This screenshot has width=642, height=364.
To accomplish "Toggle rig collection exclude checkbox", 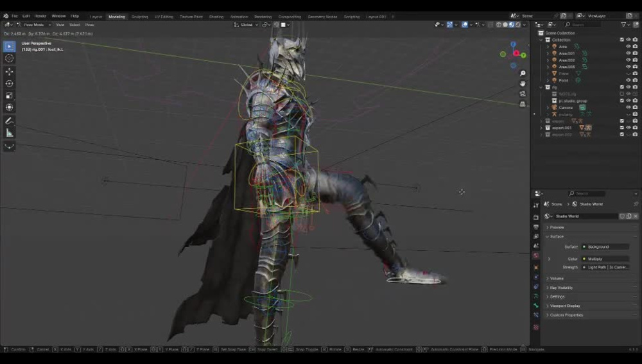I will click(621, 87).
